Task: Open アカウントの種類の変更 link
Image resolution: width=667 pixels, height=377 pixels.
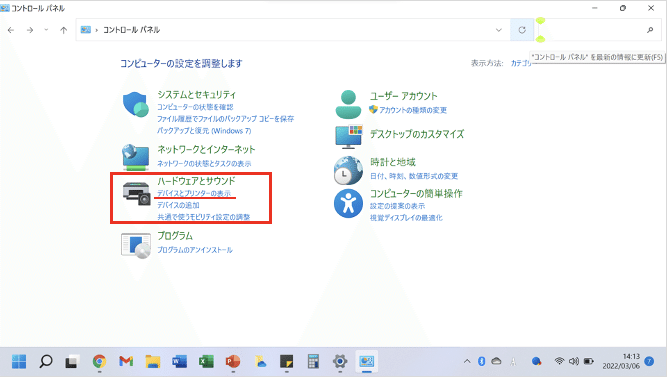Action: [413, 110]
